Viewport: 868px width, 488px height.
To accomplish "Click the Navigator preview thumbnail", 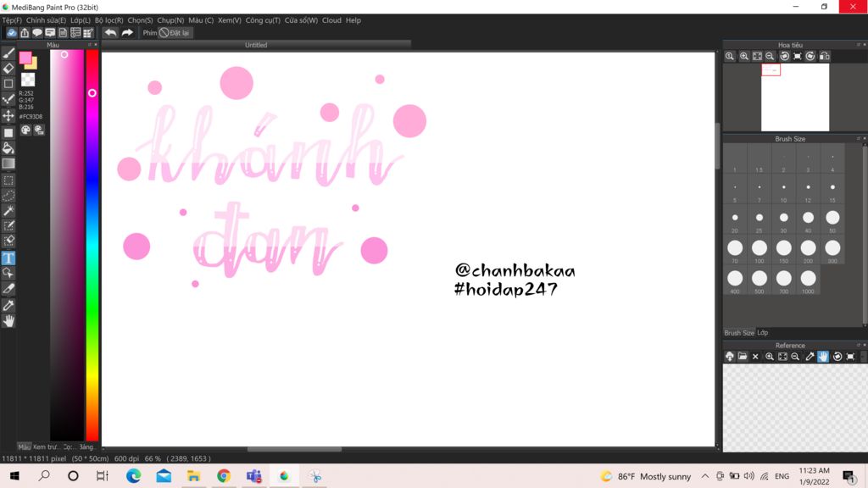I will (795, 97).
